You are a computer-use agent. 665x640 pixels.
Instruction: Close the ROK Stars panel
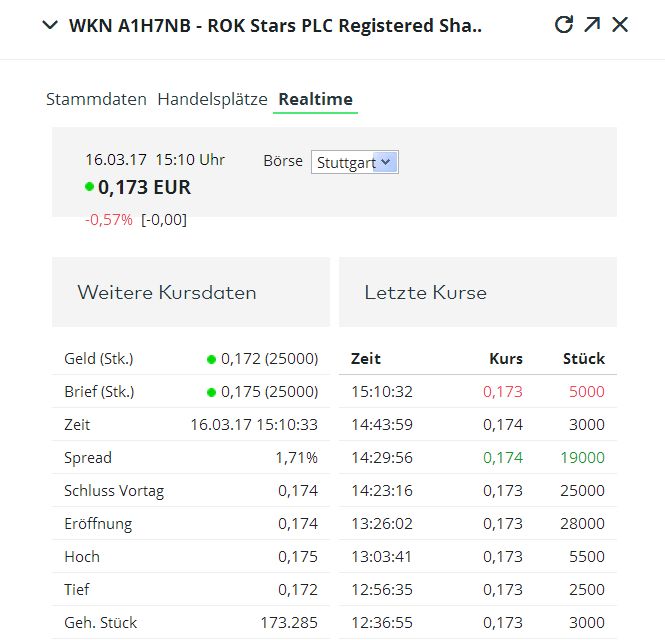[x=620, y=25]
